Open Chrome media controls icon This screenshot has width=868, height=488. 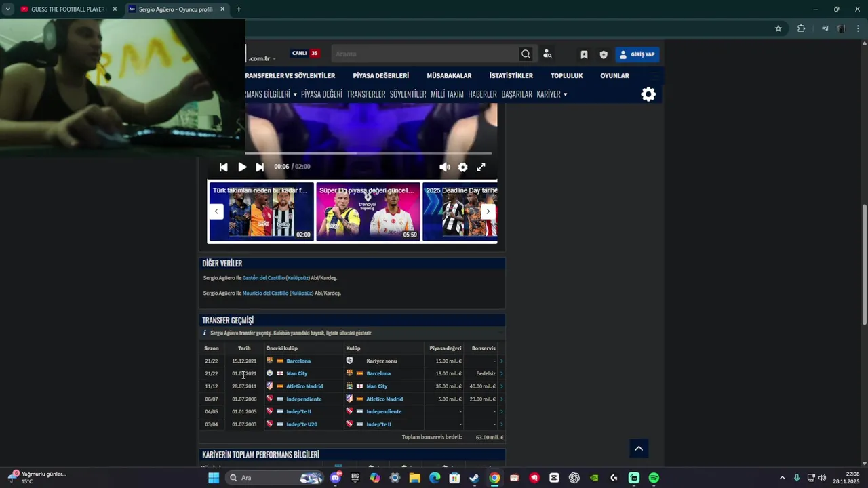tap(825, 28)
